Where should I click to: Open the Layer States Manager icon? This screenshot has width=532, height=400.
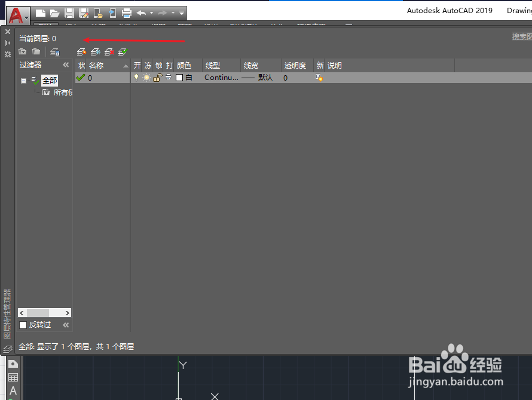[x=54, y=52]
